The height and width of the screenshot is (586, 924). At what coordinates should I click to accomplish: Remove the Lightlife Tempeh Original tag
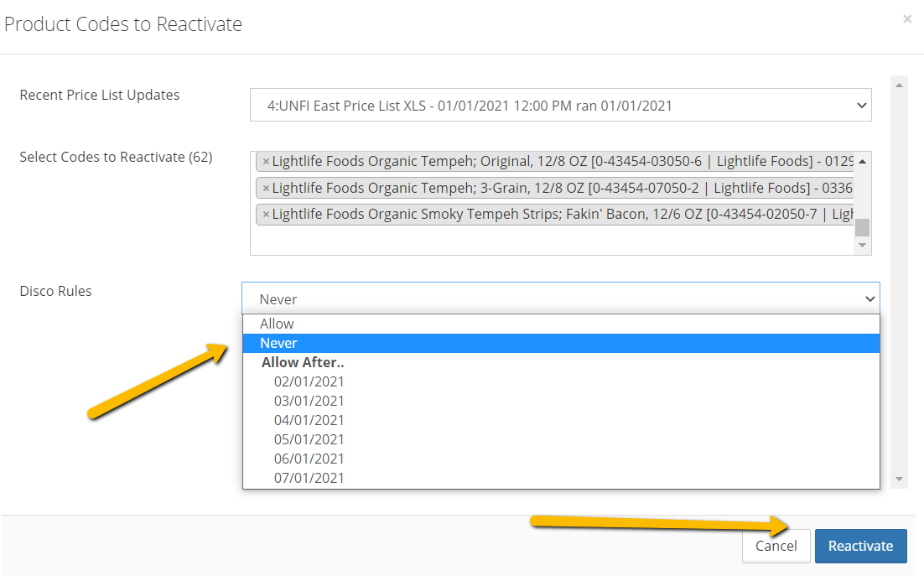266,162
